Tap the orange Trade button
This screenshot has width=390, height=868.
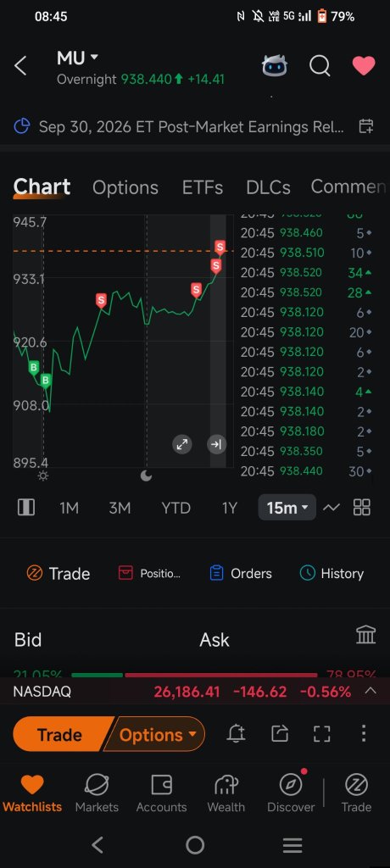tap(59, 735)
